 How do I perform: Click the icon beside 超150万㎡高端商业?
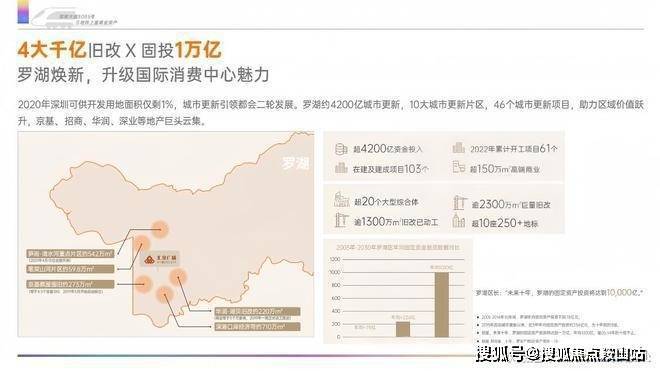(x=459, y=168)
